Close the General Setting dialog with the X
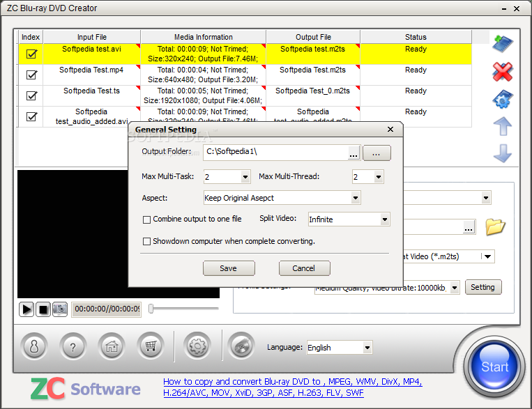 tap(390, 130)
